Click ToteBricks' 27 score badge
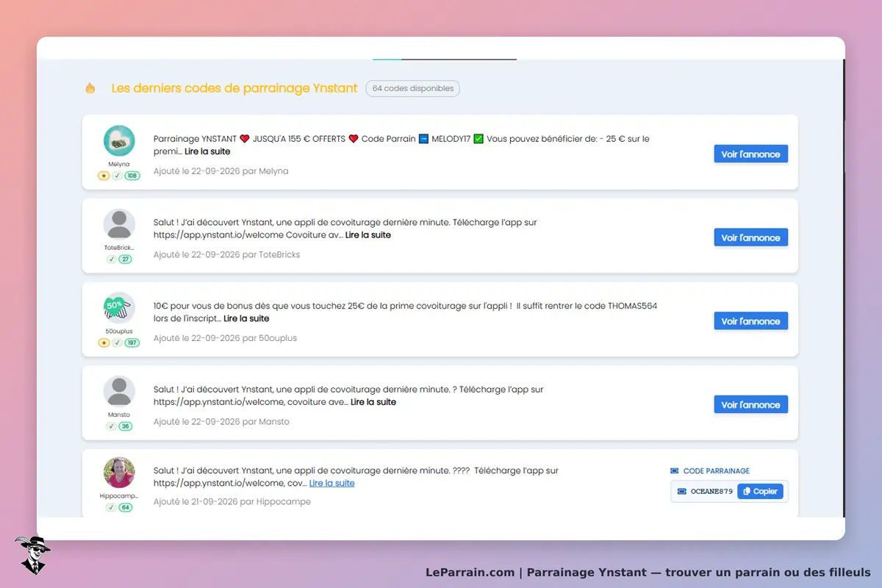 pos(126,259)
